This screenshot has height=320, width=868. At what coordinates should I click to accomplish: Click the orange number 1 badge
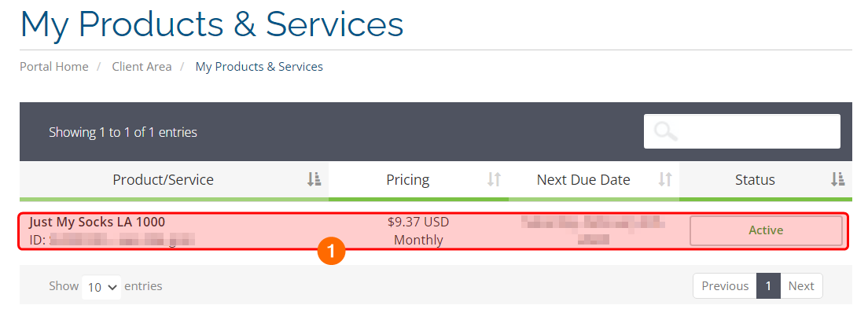332,252
